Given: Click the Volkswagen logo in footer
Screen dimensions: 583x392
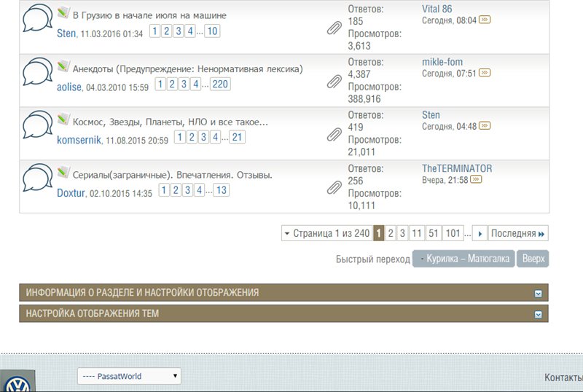Looking at the screenshot, I should 17,381.
